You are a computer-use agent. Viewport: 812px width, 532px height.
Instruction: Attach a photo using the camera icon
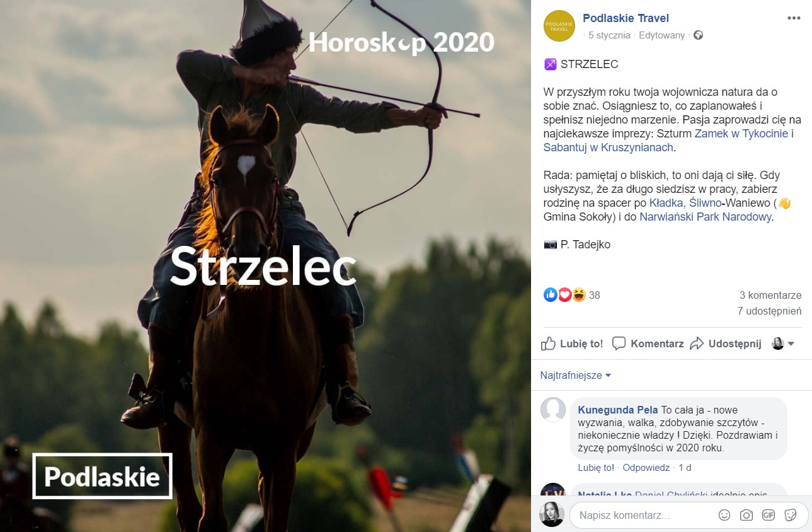click(746, 515)
